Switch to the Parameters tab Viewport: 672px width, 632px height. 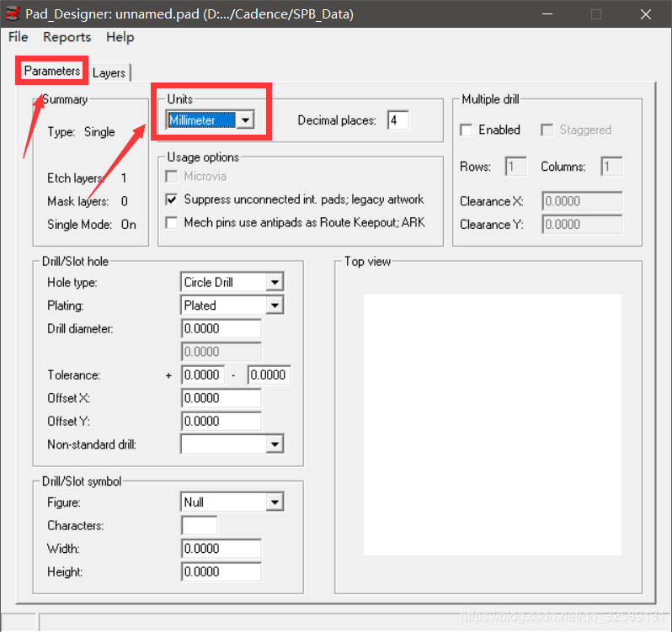pos(52,71)
